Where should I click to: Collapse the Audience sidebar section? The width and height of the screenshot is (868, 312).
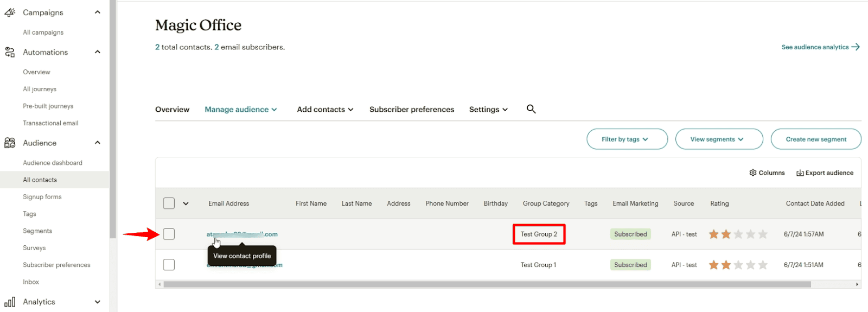coord(98,143)
